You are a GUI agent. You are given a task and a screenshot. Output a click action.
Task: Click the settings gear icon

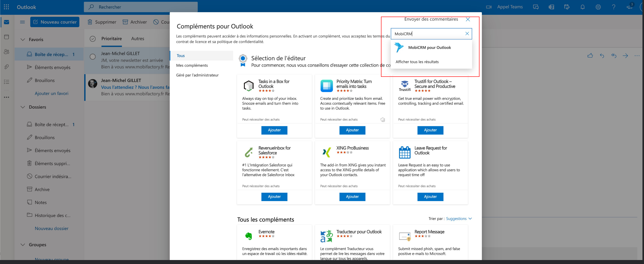(x=598, y=7)
